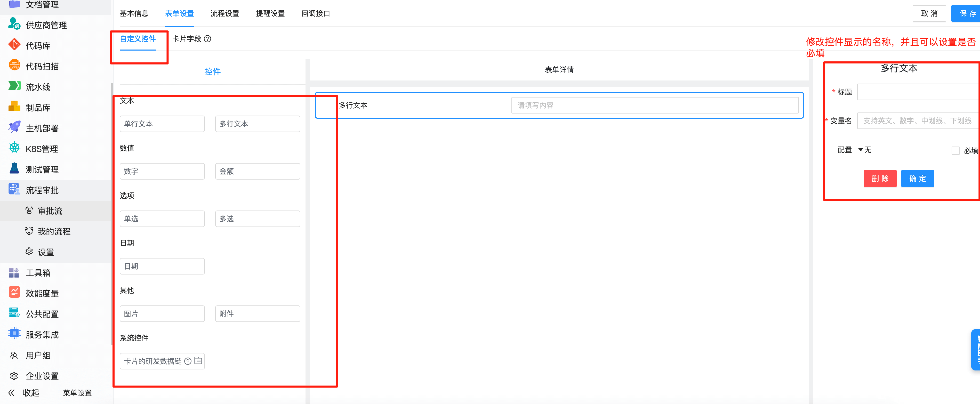980x404 pixels.
Task: Switch to 流程设置 tab
Action: tap(224, 14)
